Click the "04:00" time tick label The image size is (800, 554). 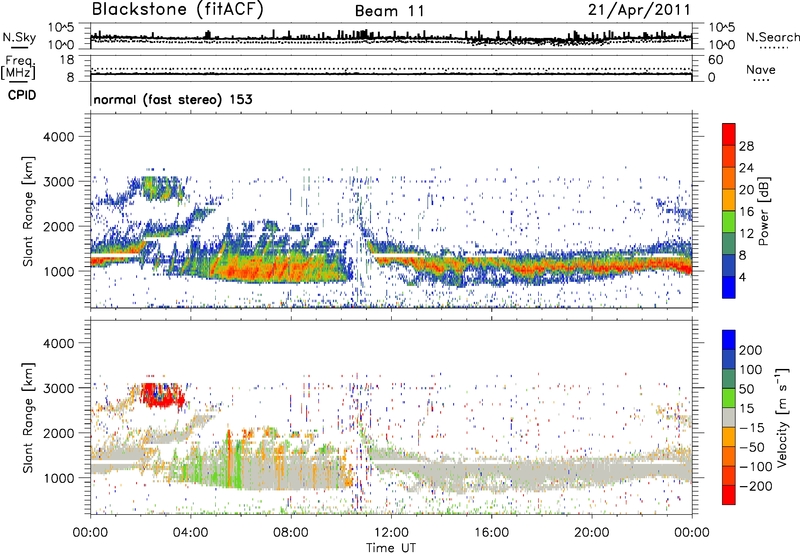(191, 533)
